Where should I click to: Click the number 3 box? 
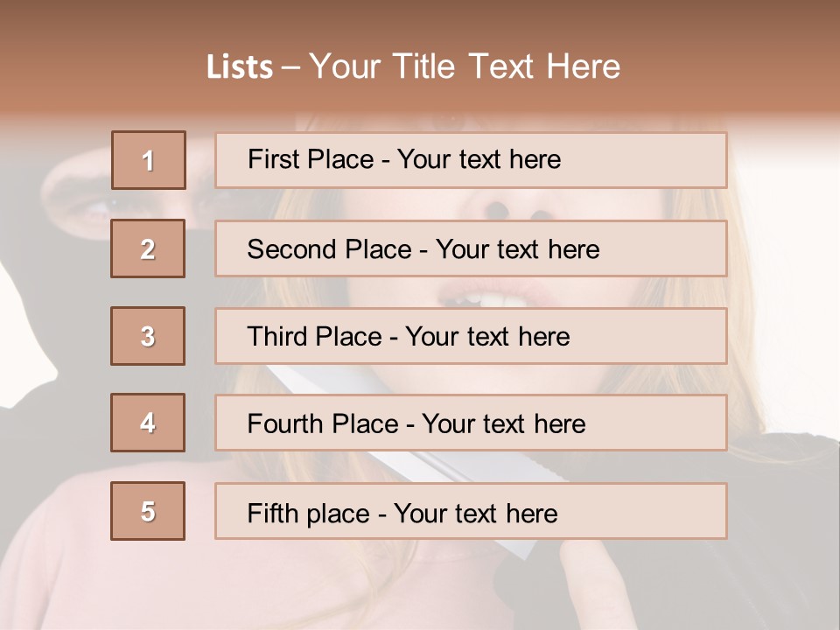pos(148,336)
